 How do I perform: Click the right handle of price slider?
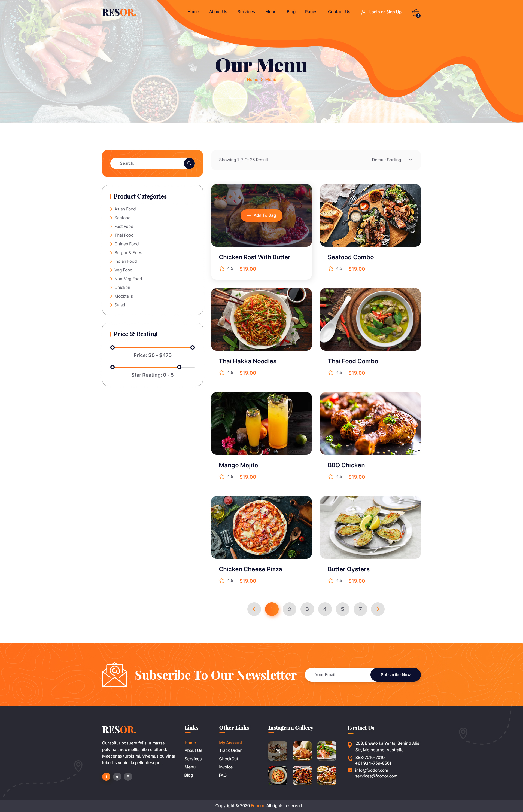coord(193,347)
